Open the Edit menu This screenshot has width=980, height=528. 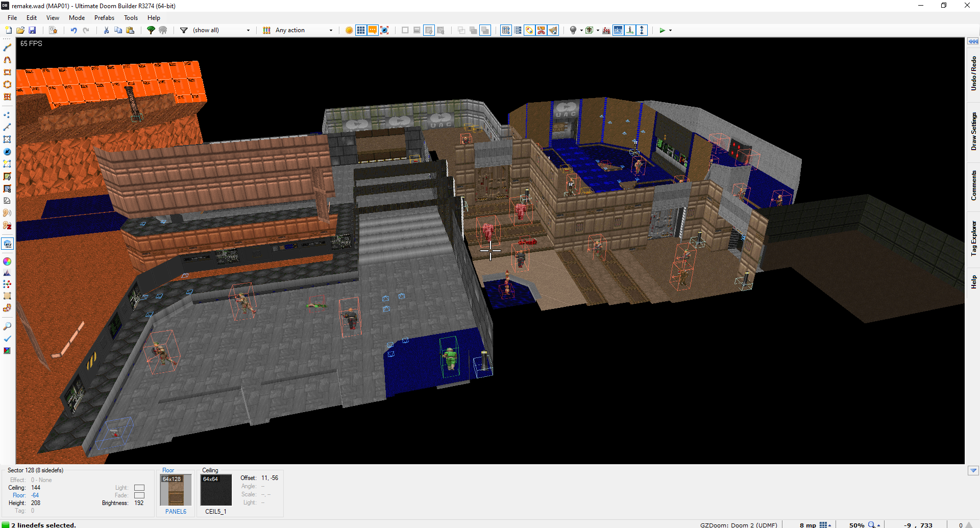pyautogui.click(x=32, y=18)
